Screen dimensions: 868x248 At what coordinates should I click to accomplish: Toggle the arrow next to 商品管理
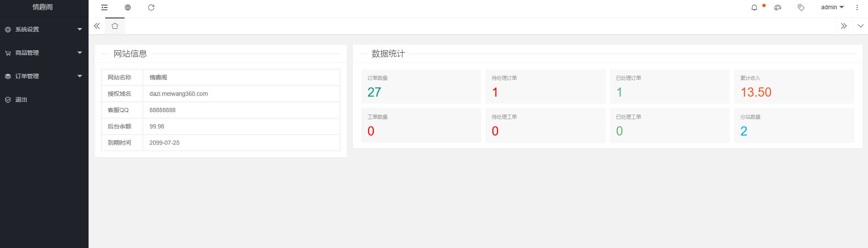pyautogui.click(x=80, y=53)
